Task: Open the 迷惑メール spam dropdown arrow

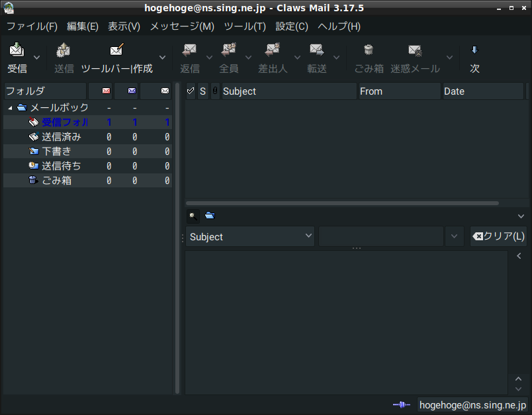Action: [x=449, y=58]
